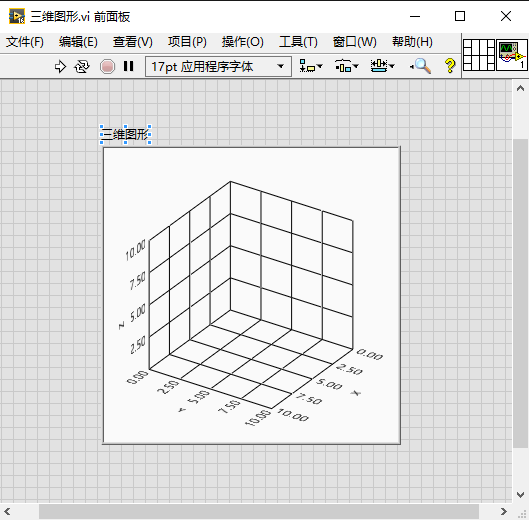
Task: Click z-axis value 10.00 at top
Action: 135,250
